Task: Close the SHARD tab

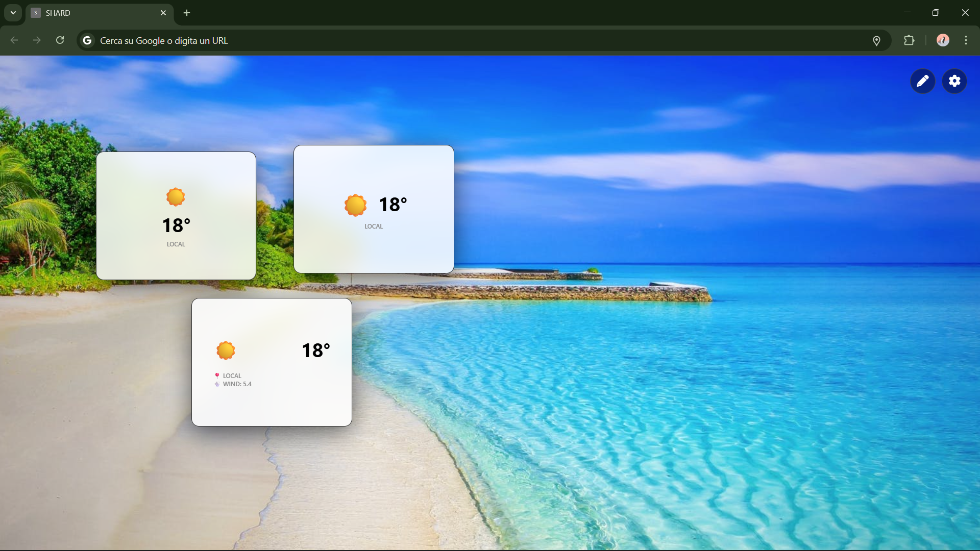Action: [163, 13]
